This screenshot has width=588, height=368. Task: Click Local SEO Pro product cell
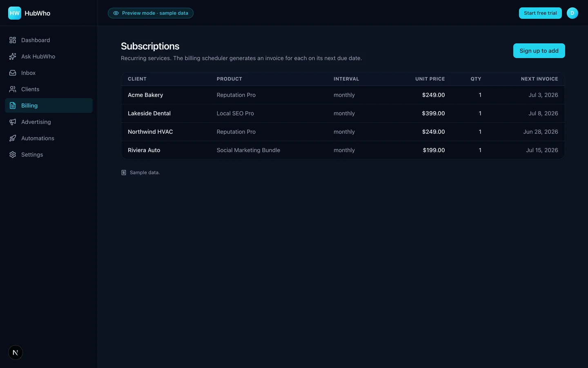click(x=235, y=113)
